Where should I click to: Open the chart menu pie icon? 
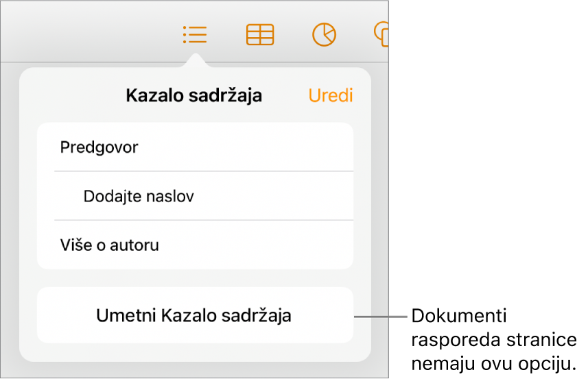tap(324, 35)
